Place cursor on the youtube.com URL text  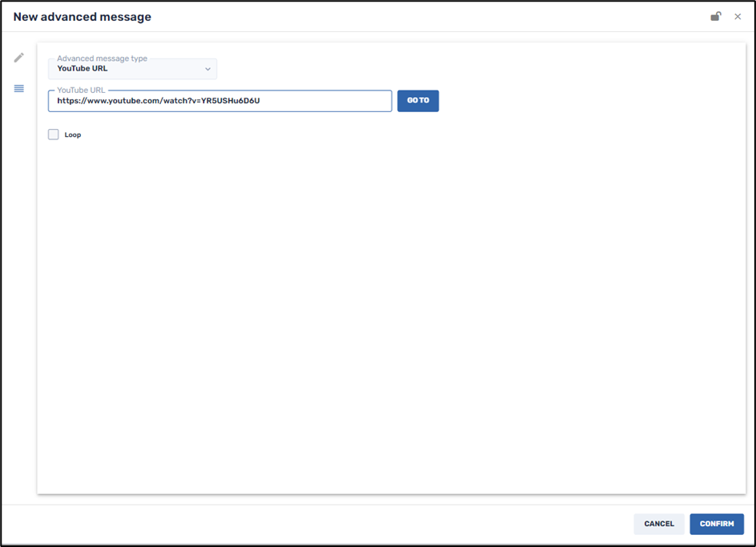(x=159, y=101)
